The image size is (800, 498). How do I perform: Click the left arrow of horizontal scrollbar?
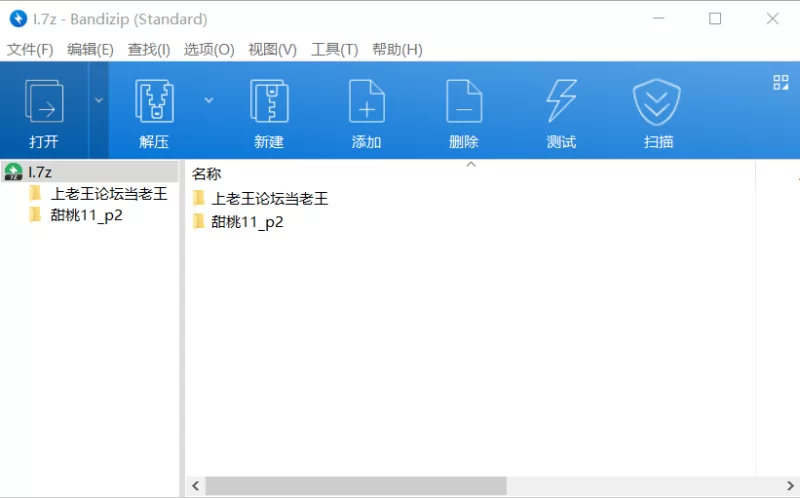195,486
